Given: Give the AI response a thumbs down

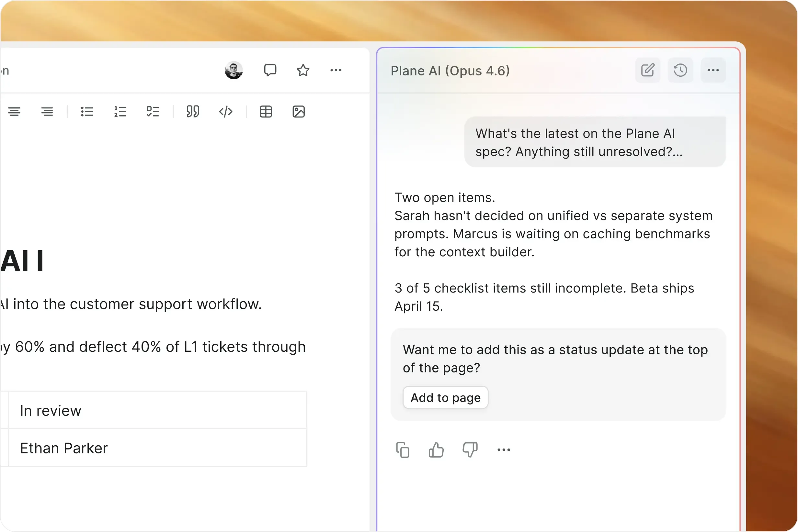Looking at the screenshot, I should coord(470,450).
